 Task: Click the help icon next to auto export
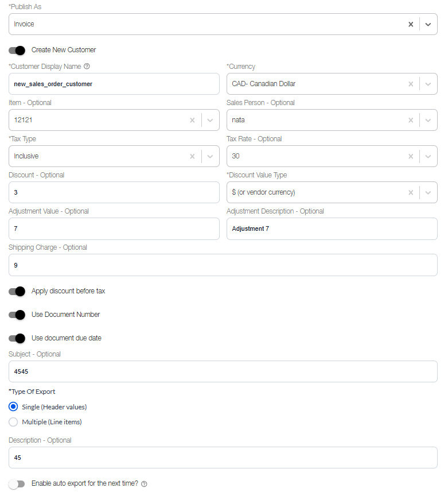pos(143,483)
